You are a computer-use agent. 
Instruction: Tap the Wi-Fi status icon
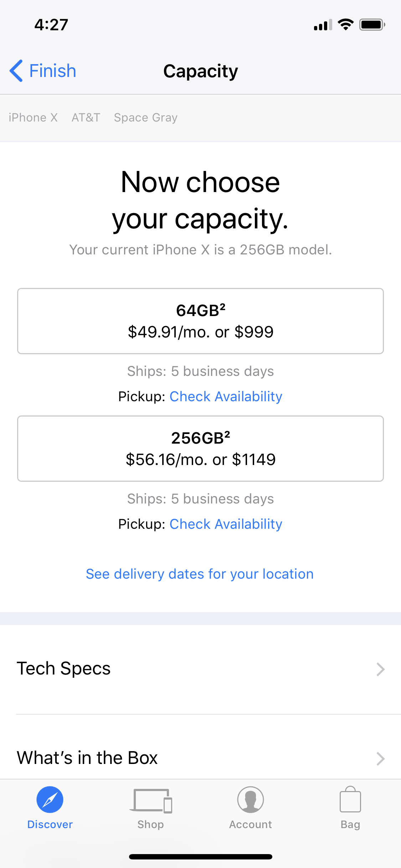pyautogui.click(x=345, y=25)
